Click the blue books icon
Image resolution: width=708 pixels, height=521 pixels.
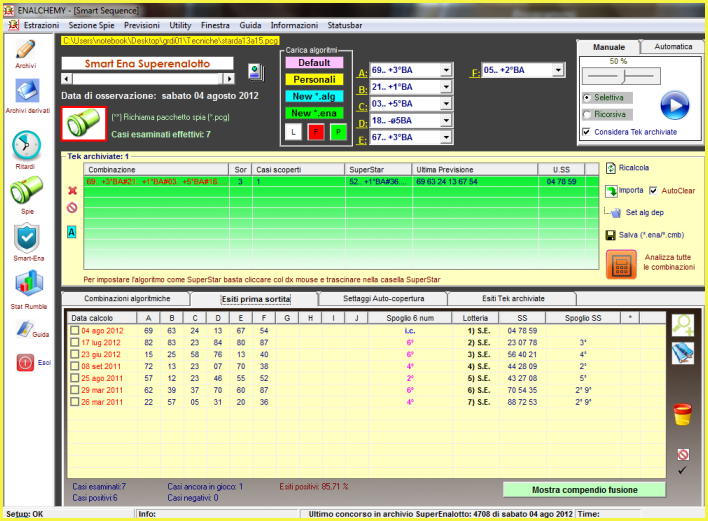tap(683, 354)
